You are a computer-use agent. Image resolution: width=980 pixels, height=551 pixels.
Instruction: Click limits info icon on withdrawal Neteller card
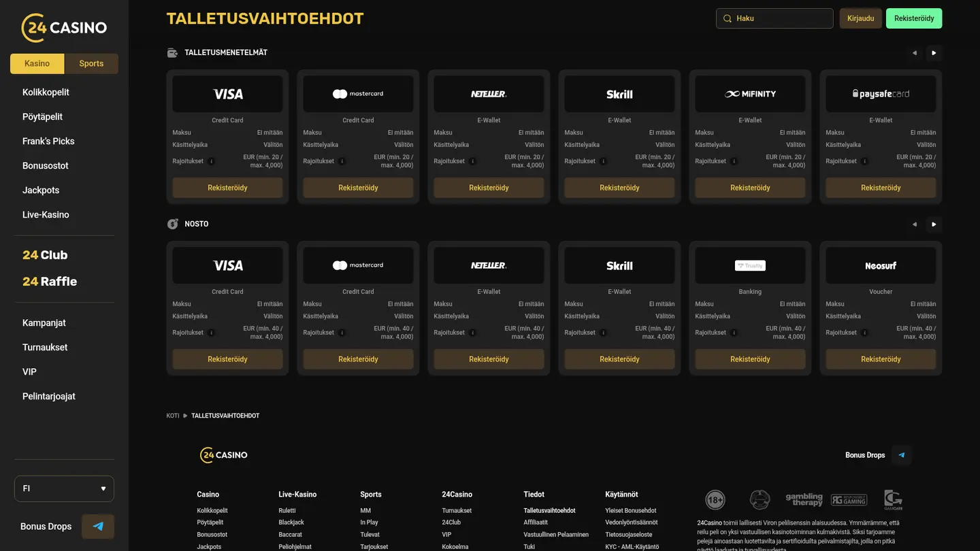(x=472, y=333)
